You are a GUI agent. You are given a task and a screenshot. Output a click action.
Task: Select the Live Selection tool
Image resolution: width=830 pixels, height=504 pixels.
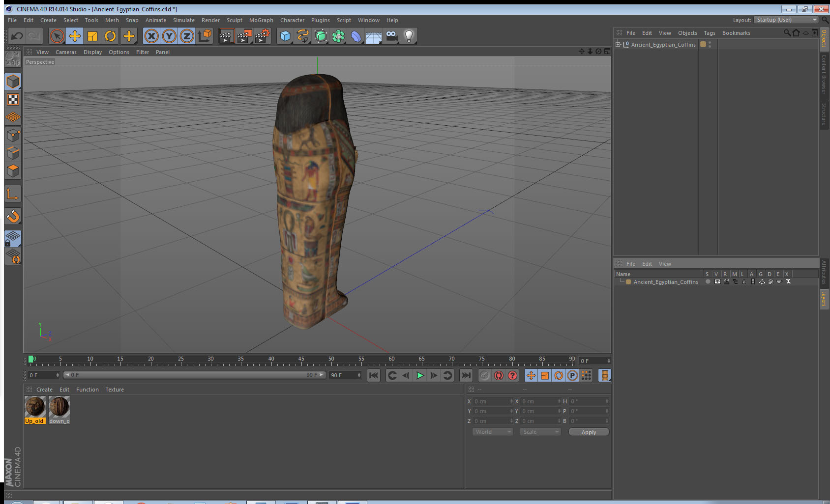(x=57, y=36)
